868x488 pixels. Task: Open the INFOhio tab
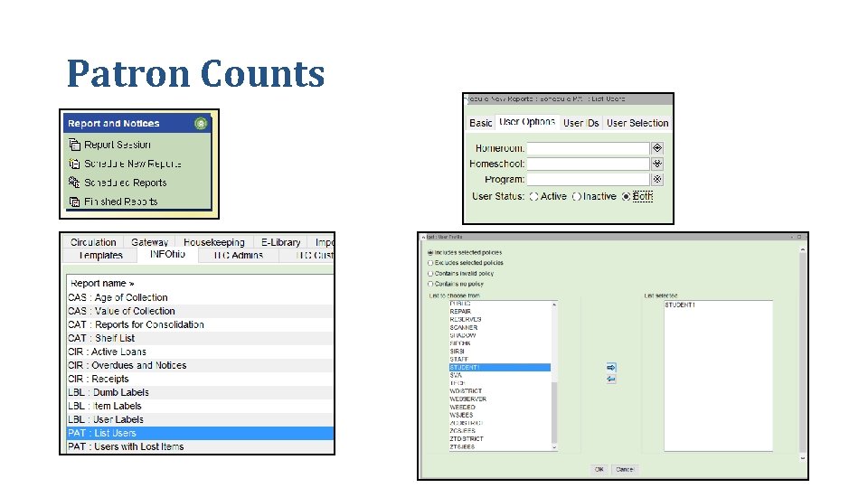pos(167,255)
